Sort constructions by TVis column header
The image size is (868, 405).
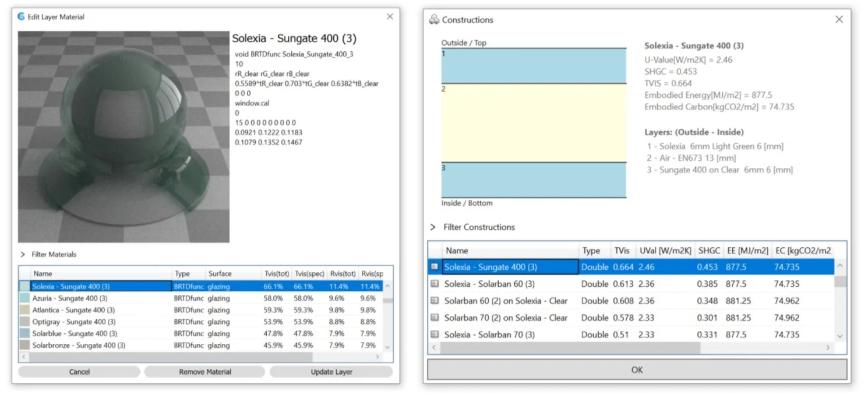tap(623, 251)
